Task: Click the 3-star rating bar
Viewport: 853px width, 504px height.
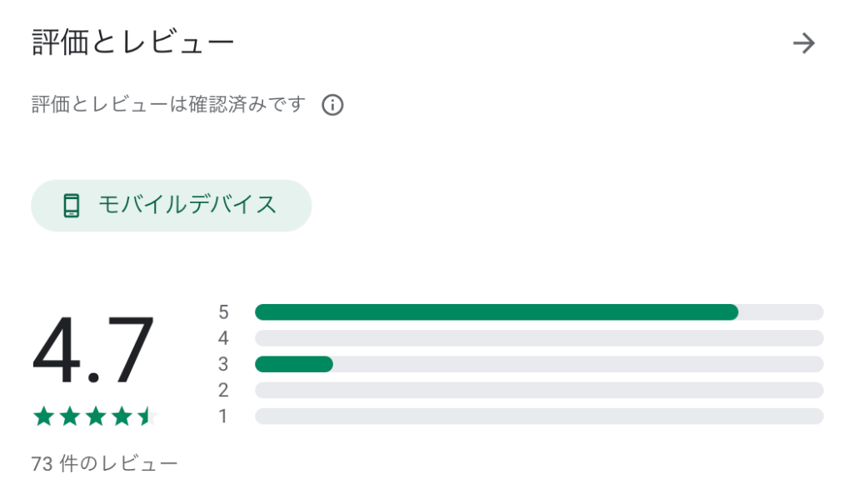Action: click(x=539, y=364)
